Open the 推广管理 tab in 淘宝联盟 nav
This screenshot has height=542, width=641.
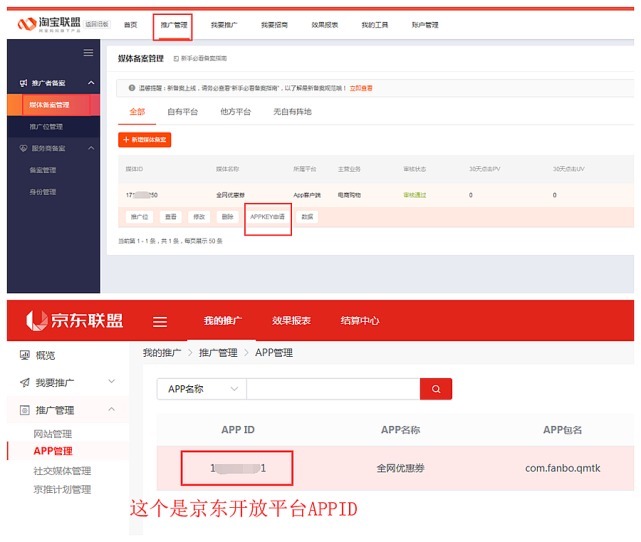click(x=174, y=25)
